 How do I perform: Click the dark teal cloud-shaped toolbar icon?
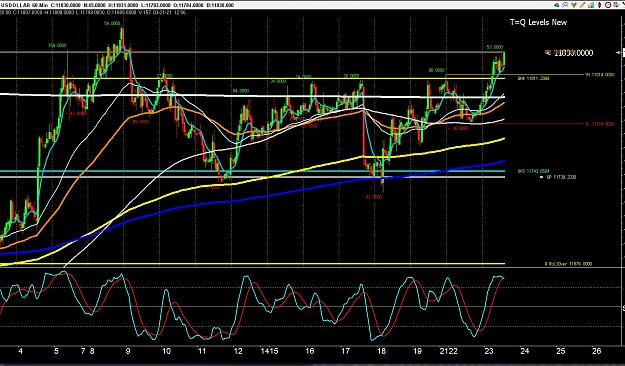[556, 5]
